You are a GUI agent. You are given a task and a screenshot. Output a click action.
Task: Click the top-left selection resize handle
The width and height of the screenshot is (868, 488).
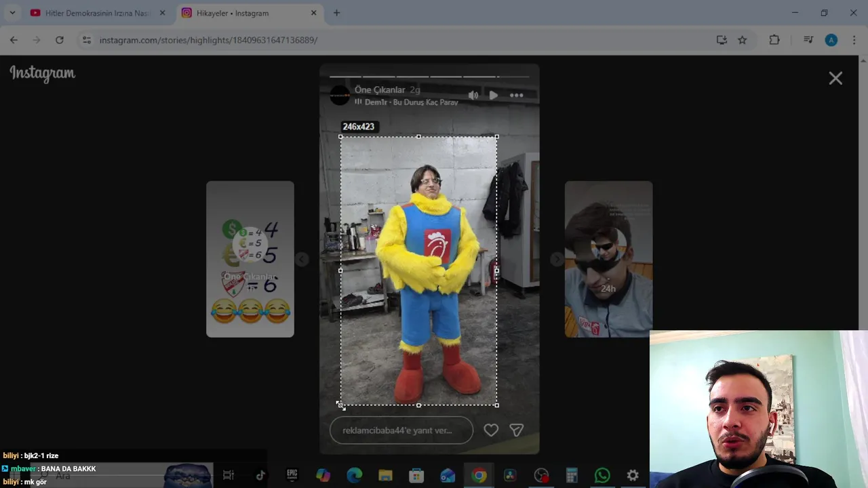point(340,137)
